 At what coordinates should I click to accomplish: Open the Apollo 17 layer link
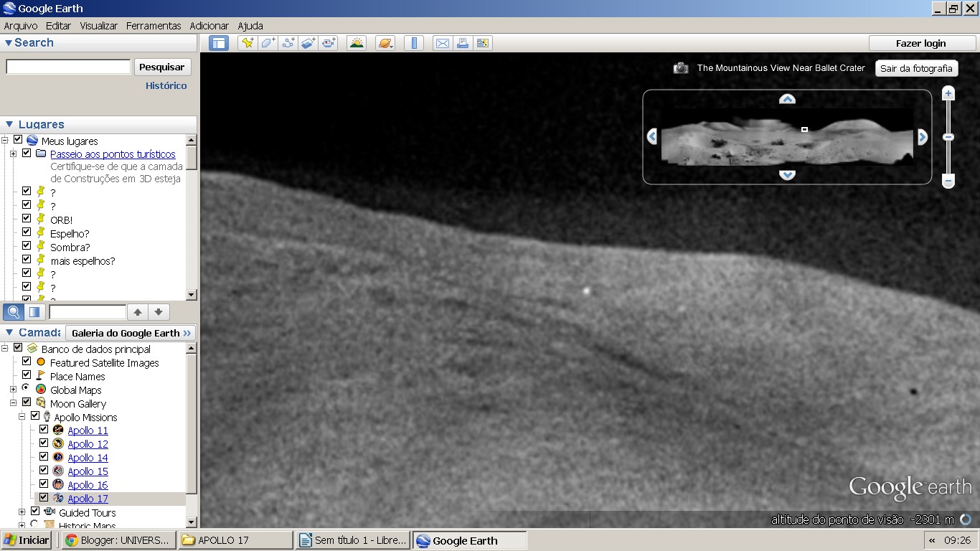coord(88,499)
